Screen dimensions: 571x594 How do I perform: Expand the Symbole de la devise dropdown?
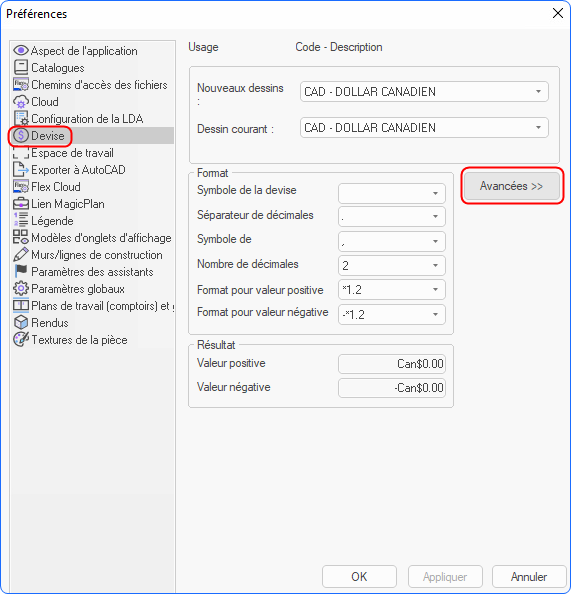click(x=391, y=194)
